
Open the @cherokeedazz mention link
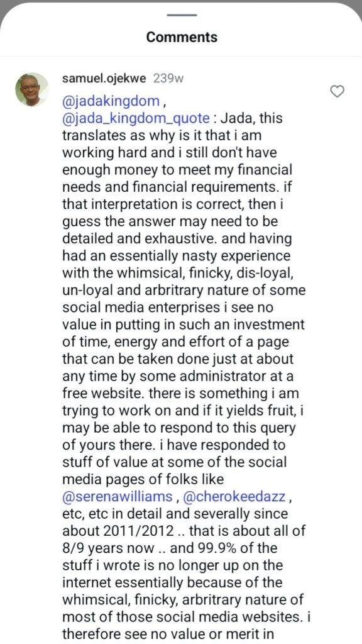[234, 497]
